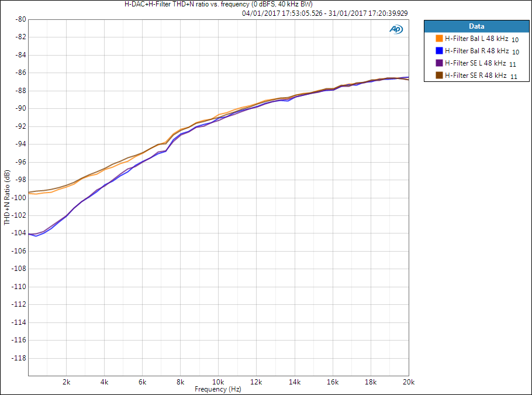This screenshot has height=395, width=532.
Task: Click the Audio Precision AP logo
Action: tap(396, 29)
